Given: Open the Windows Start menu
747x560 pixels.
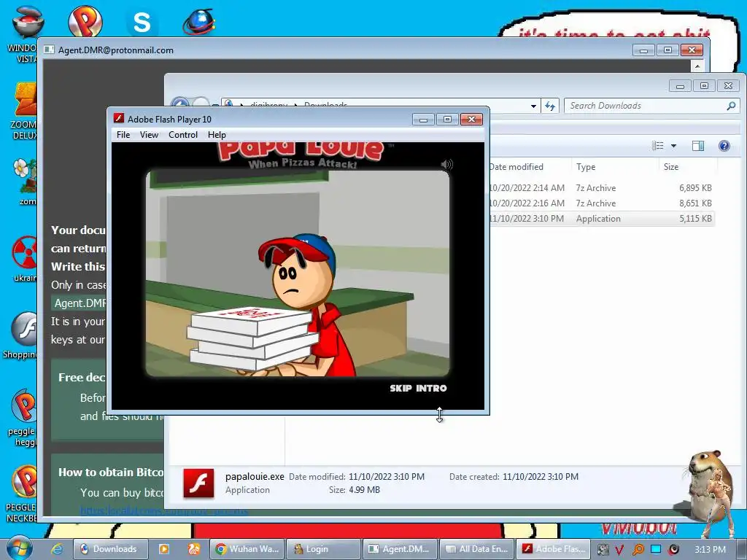Looking at the screenshot, I should (x=19, y=548).
